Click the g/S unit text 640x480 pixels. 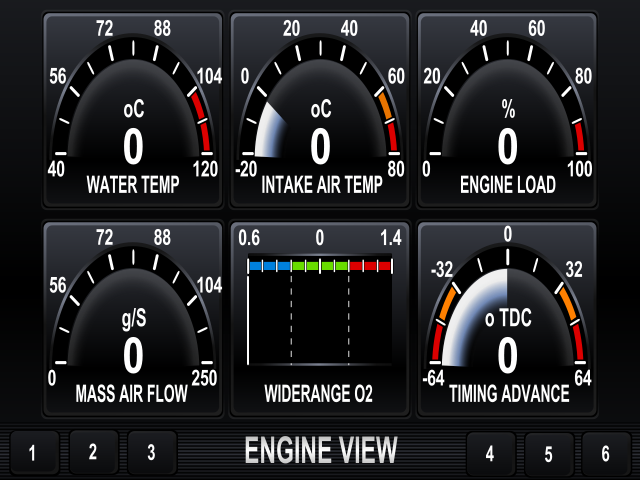[134, 320]
